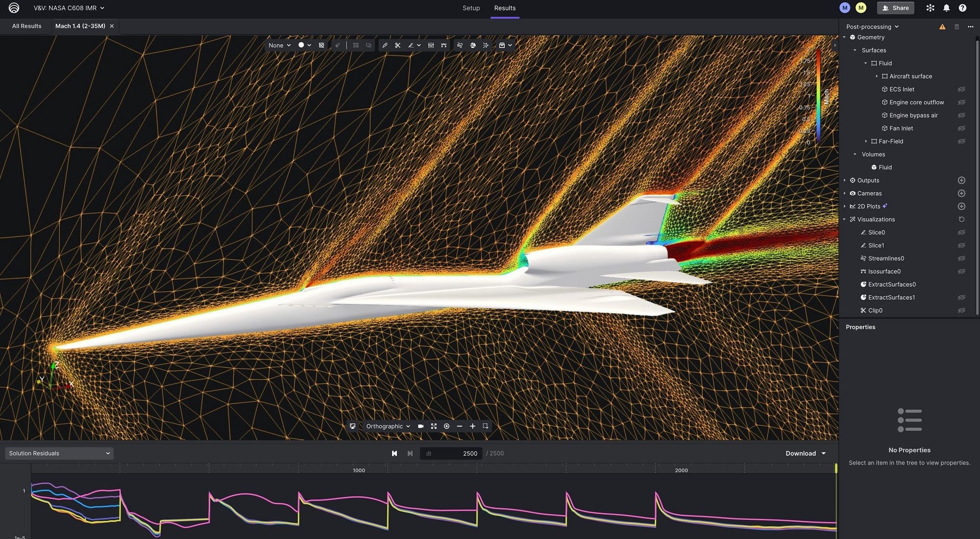Click the zoom-to-box selection icon

486,426
